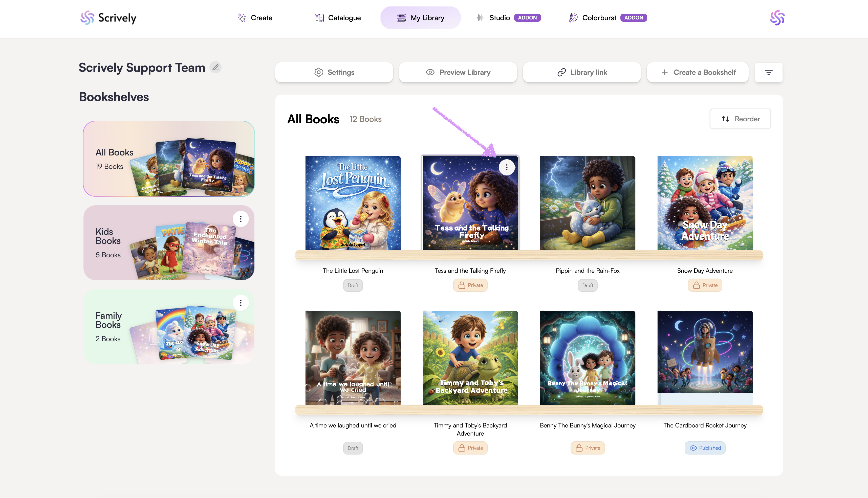Click the Private lock badge under Snow Day Adventure
868x498 pixels.
pyautogui.click(x=705, y=285)
